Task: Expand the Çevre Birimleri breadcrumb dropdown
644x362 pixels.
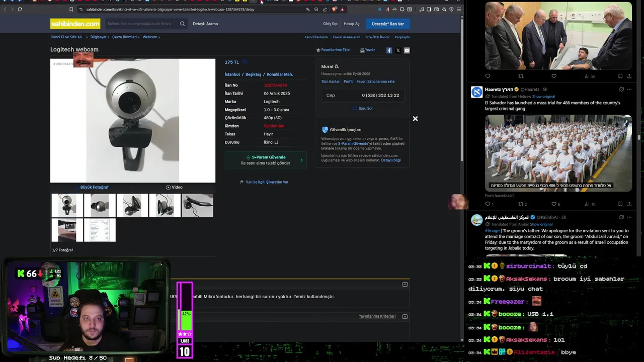Action: tap(139, 37)
